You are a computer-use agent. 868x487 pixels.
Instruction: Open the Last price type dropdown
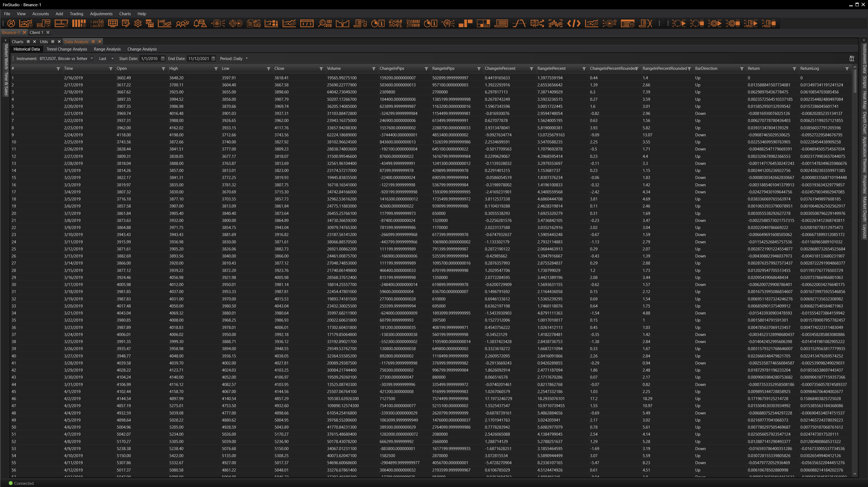coord(112,59)
